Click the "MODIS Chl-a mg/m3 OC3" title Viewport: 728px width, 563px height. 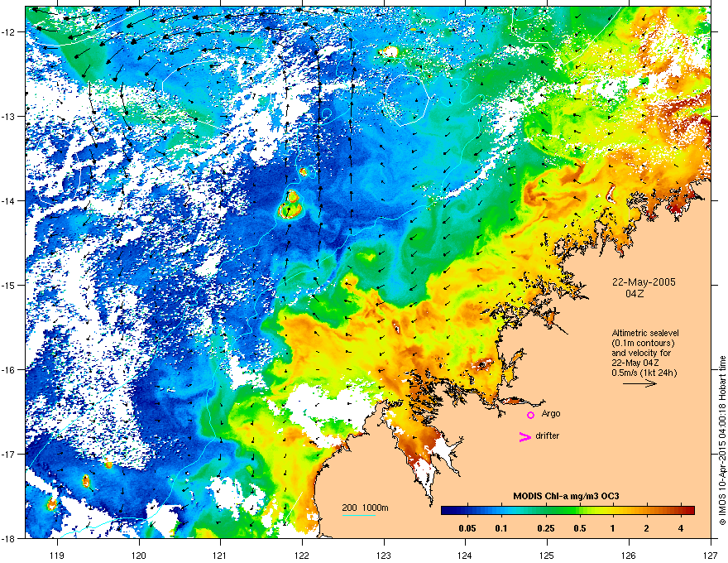point(566,496)
